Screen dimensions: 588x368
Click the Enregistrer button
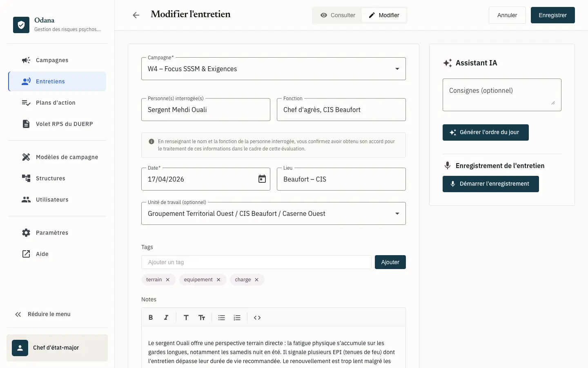click(552, 15)
